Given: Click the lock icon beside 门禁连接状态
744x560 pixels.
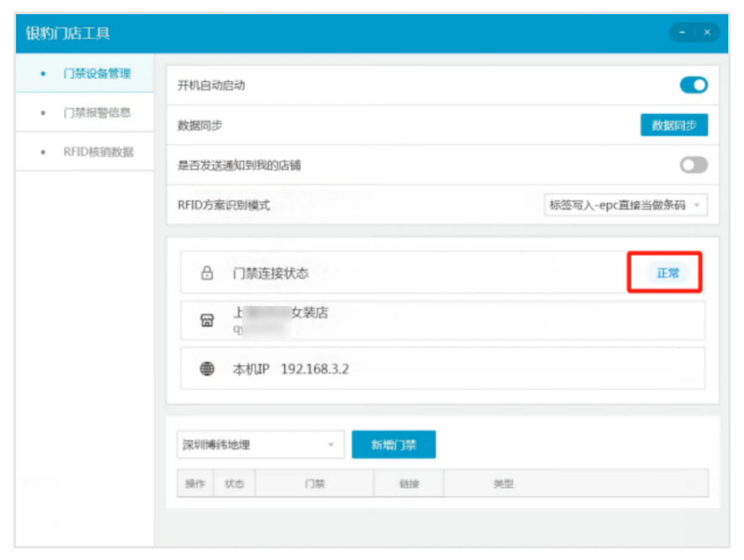Looking at the screenshot, I should click(x=207, y=273).
